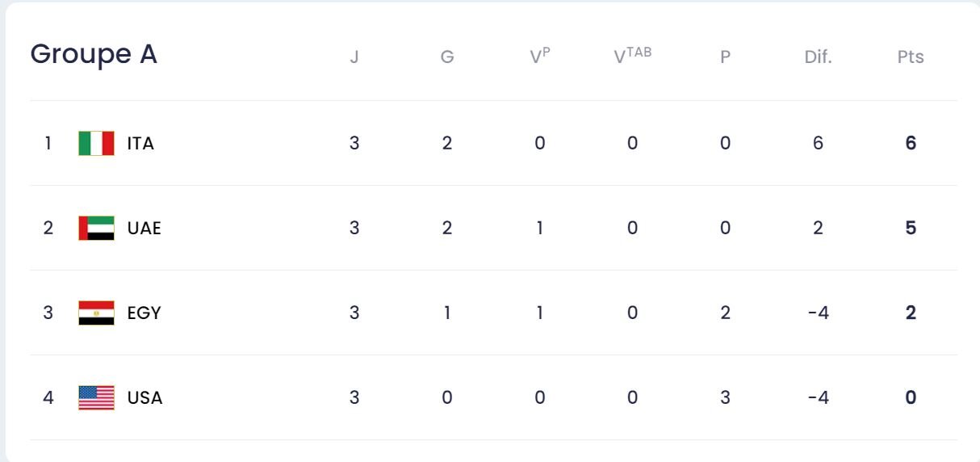
Task: Click the Groupe A heading
Action: pos(94,54)
